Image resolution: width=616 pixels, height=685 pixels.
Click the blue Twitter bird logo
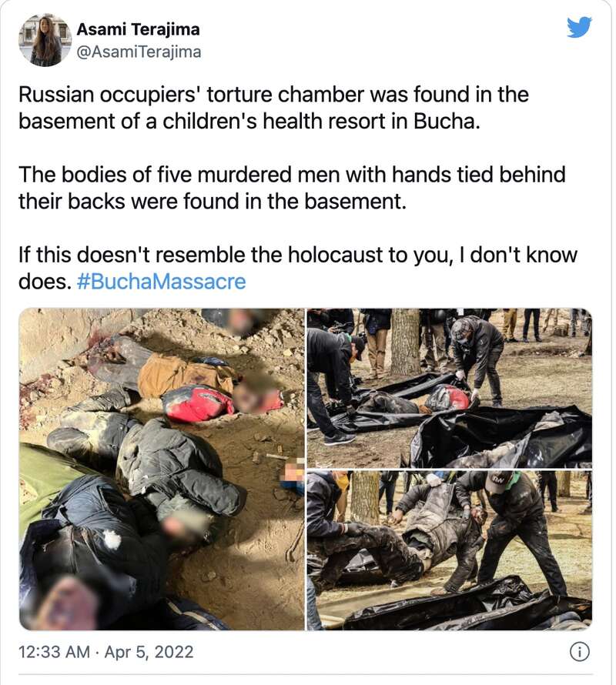coord(579,27)
